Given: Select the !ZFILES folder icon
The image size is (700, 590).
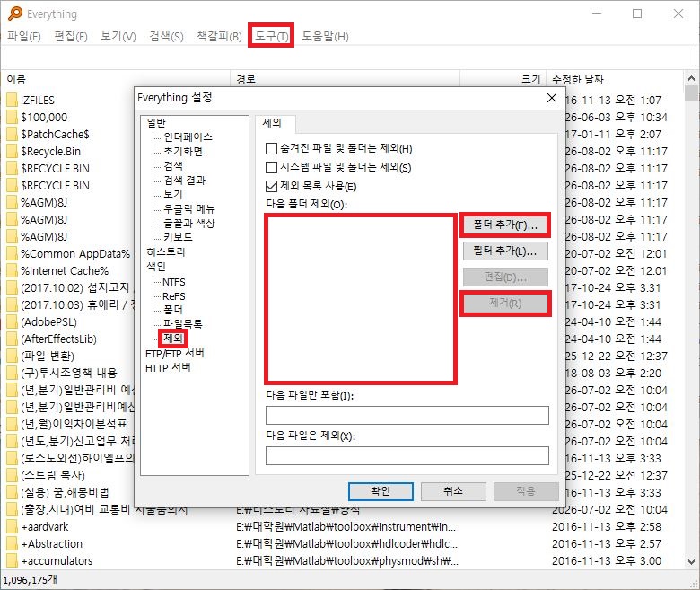Looking at the screenshot, I should click(x=12, y=100).
